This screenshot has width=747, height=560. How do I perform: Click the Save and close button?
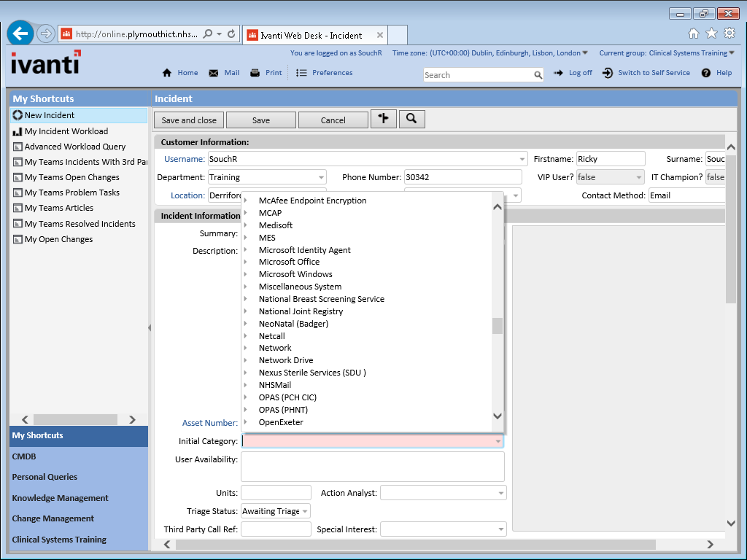tap(189, 120)
